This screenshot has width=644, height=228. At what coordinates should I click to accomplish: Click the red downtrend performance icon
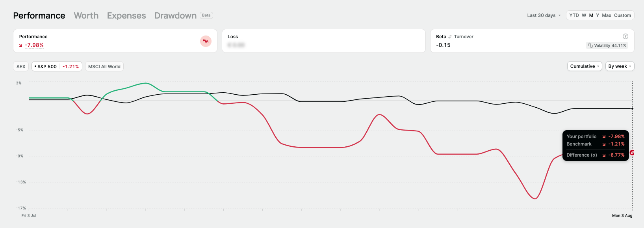(x=206, y=41)
